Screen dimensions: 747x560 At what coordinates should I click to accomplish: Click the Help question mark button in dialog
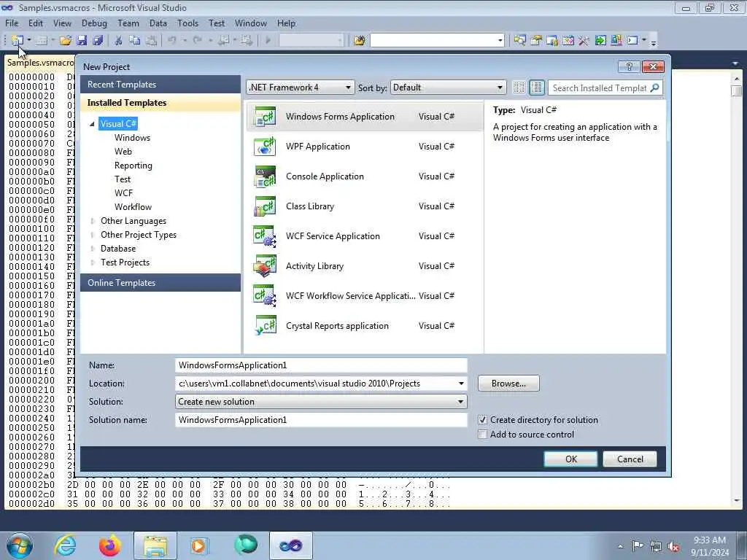pyautogui.click(x=629, y=66)
